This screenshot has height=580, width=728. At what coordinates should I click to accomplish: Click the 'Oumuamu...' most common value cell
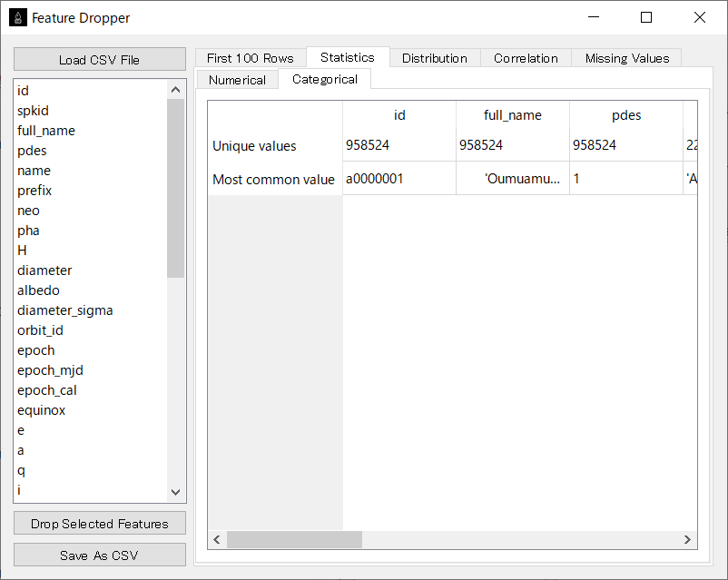[513, 178]
